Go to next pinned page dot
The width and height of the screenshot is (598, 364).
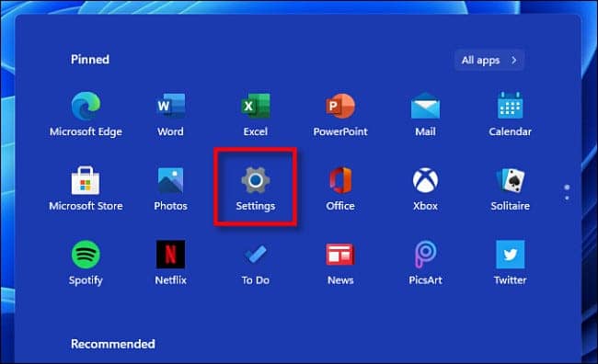567,198
